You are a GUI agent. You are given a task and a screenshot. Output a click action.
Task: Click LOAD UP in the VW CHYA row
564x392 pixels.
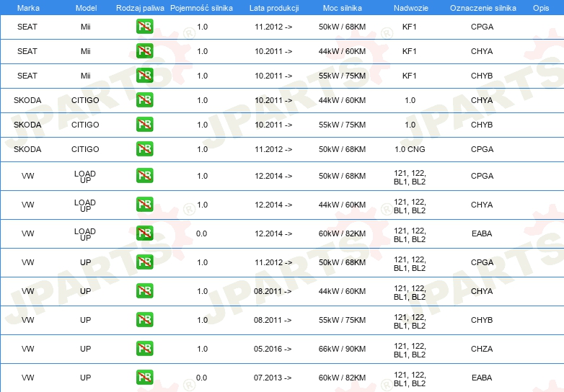pyautogui.click(x=85, y=205)
